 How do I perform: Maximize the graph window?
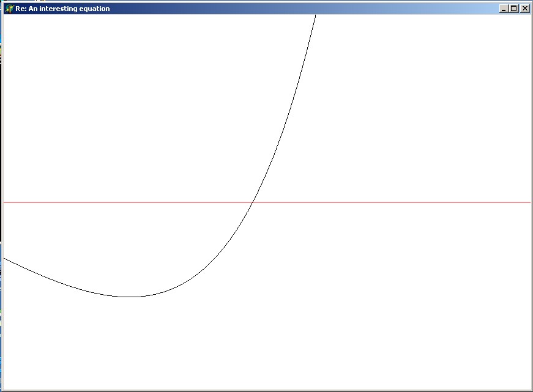(x=514, y=9)
